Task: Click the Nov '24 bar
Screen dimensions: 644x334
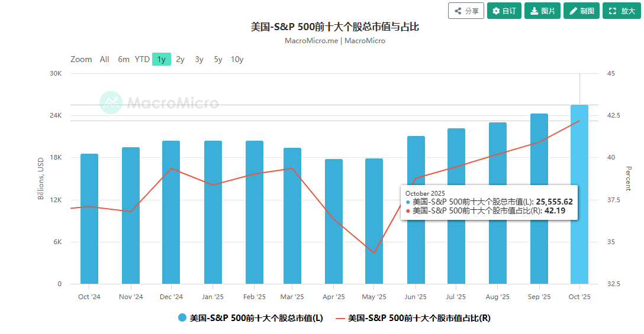Action: (x=131, y=216)
